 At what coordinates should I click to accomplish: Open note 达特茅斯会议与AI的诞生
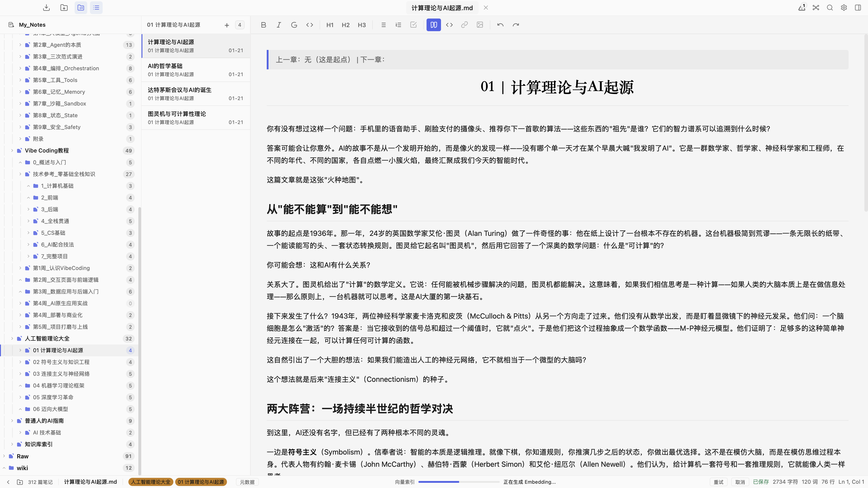(x=196, y=94)
